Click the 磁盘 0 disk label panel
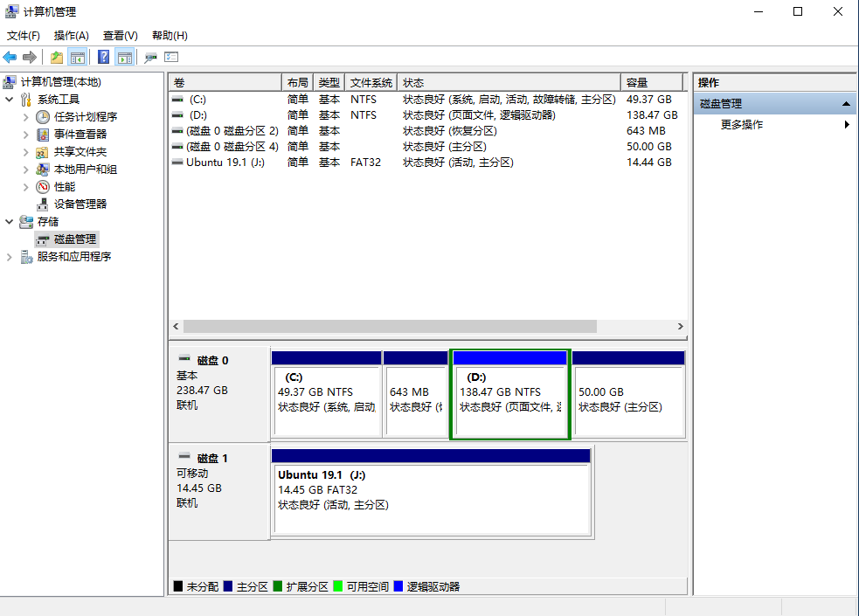This screenshot has height=616, width=859. [x=219, y=394]
